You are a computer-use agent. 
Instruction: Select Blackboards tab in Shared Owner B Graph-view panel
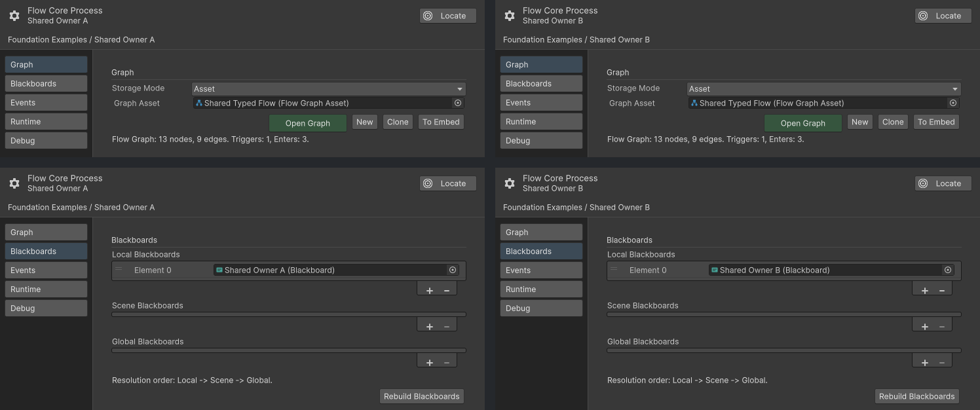(x=541, y=83)
